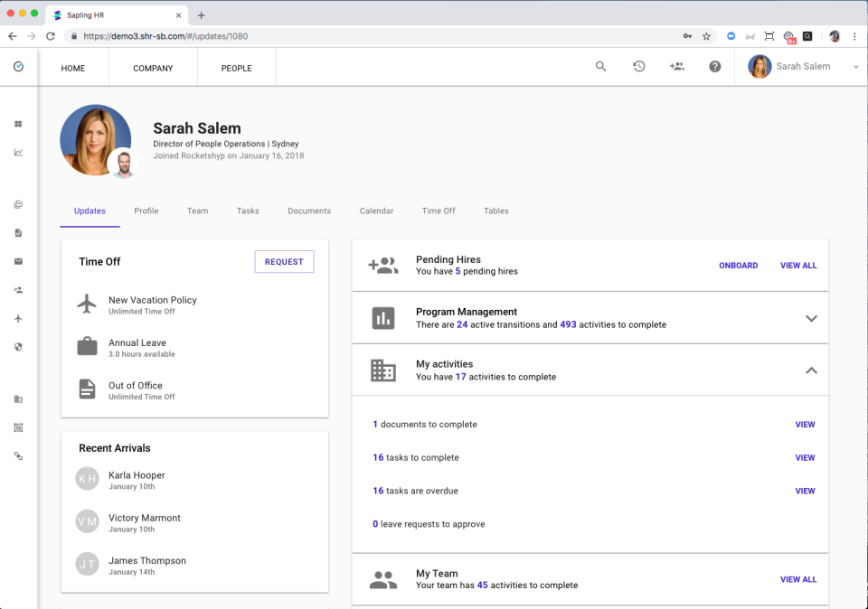Bookmark page with the star icon
The height and width of the screenshot is (609, 868).
tap(706, 36)
